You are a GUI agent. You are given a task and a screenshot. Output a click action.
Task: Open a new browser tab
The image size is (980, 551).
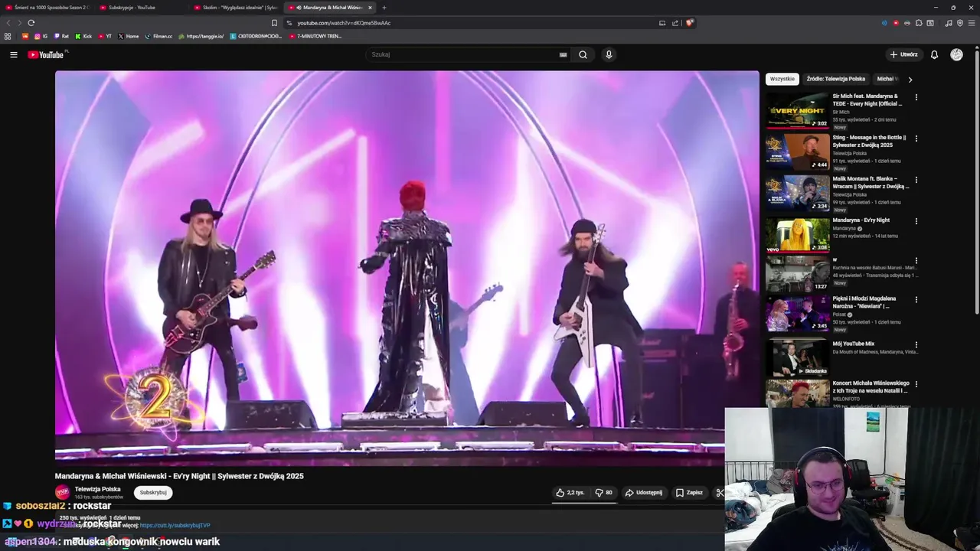(x=384, y=7)
